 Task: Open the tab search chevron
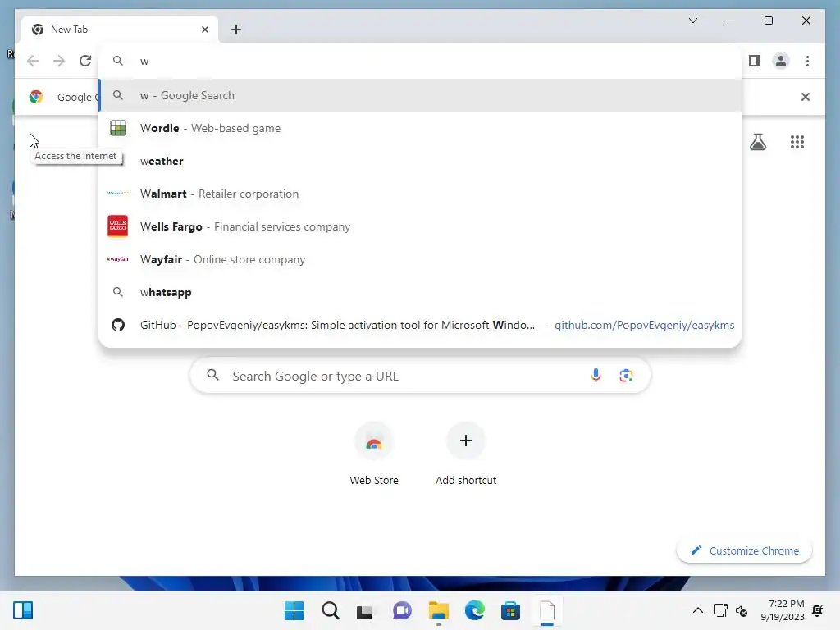pyautogui.click(x=692, y=21)
